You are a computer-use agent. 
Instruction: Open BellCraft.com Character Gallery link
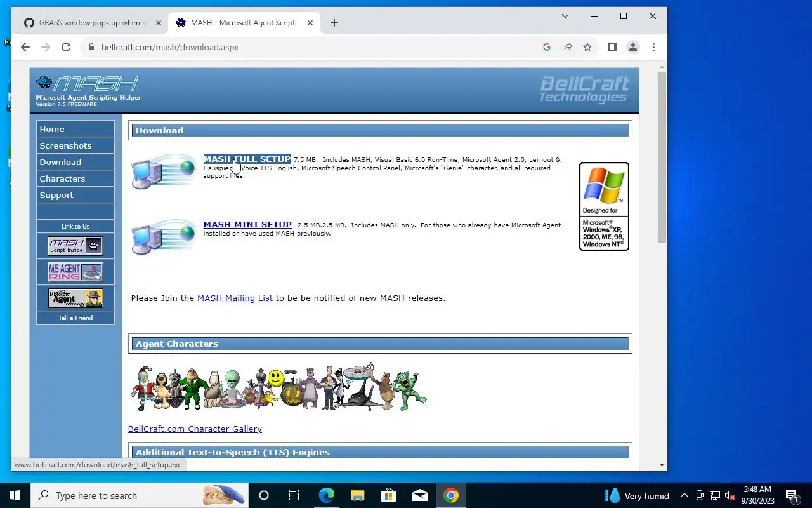click(x=195, y=429)
